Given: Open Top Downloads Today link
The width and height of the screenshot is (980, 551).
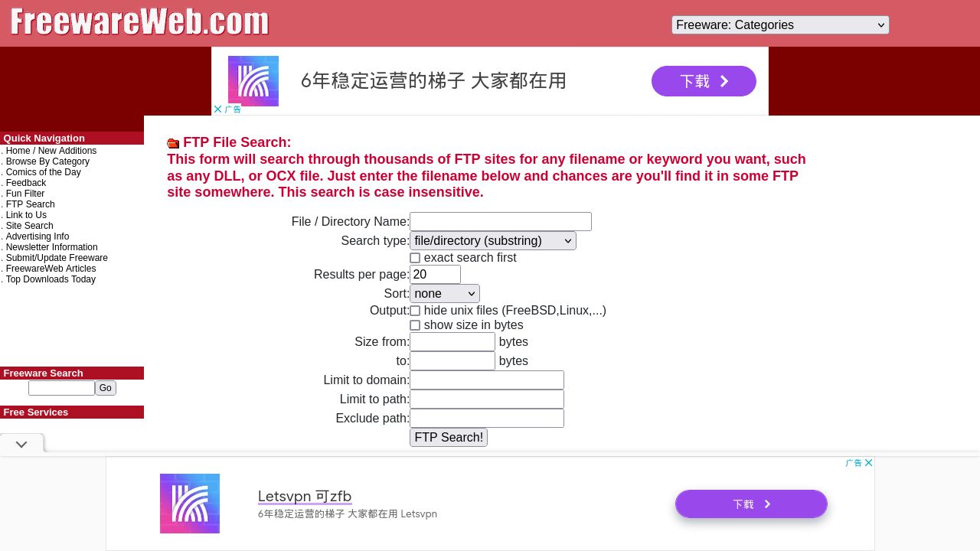Looking at the screenshot, I should 51,279.
